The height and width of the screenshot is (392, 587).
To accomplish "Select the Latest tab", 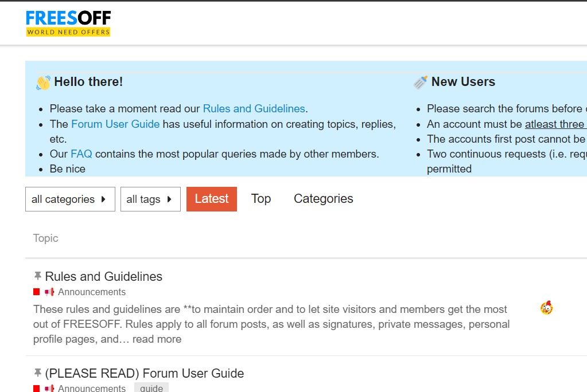I will (211, 199).
